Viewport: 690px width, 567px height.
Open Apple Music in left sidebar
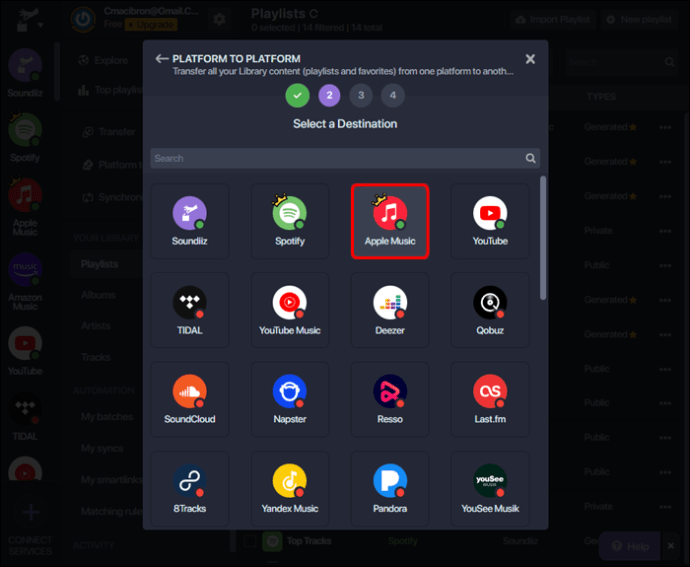(25, 207)
